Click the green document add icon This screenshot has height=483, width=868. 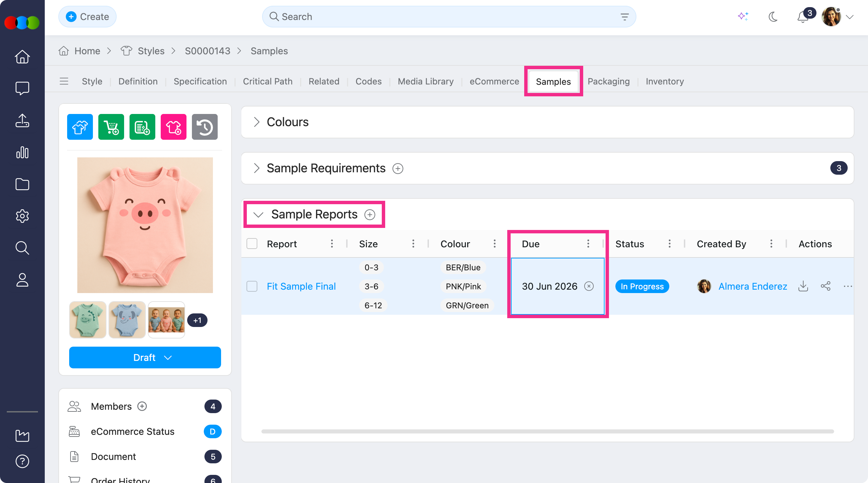[142, 127]
